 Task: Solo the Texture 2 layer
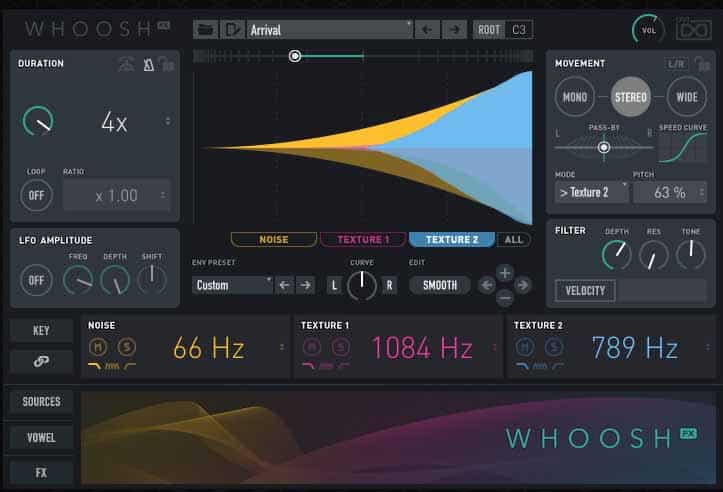tap(553, 347)
